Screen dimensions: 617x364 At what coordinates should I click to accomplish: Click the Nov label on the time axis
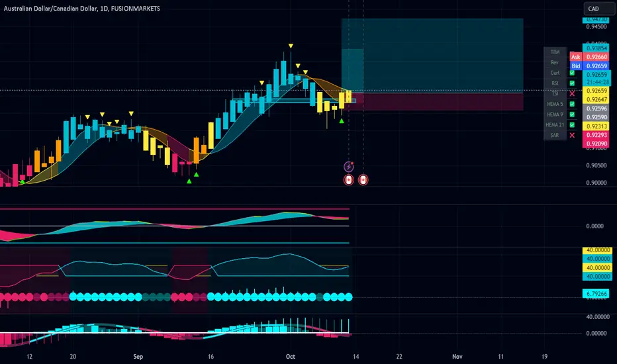tap(457, 357)
